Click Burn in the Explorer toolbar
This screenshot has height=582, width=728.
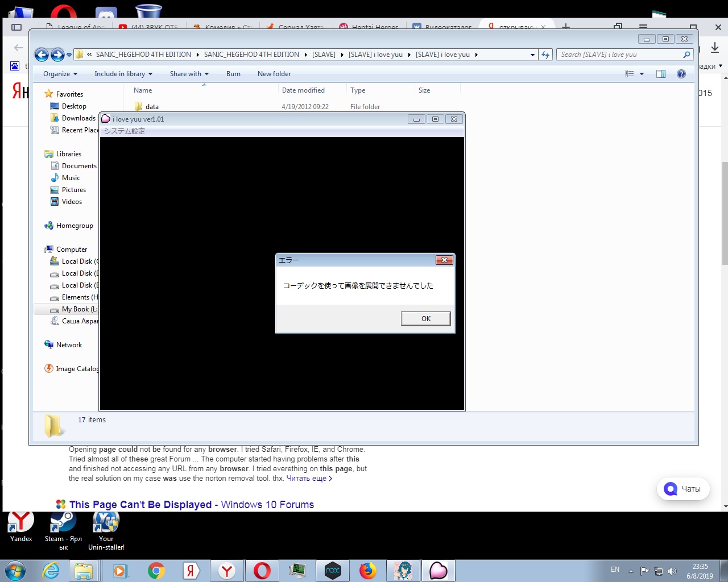[233, 74]
